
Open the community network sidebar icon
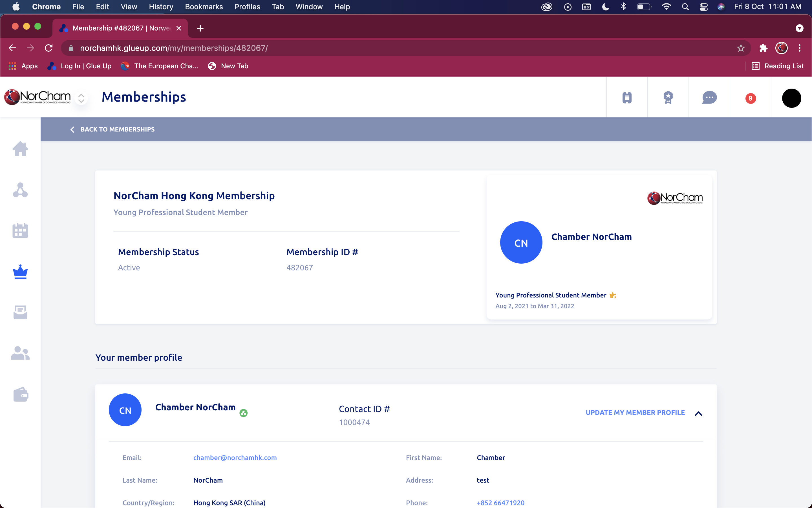click(20, 190)
